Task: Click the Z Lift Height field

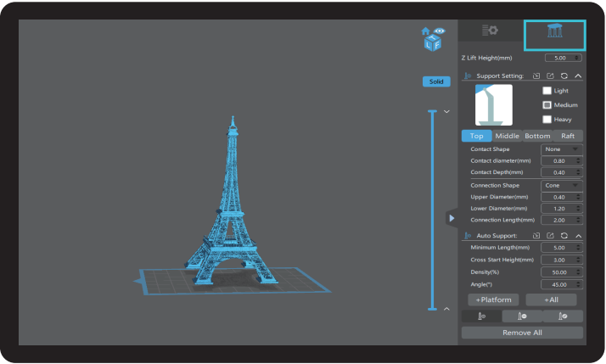Action: 563,58
